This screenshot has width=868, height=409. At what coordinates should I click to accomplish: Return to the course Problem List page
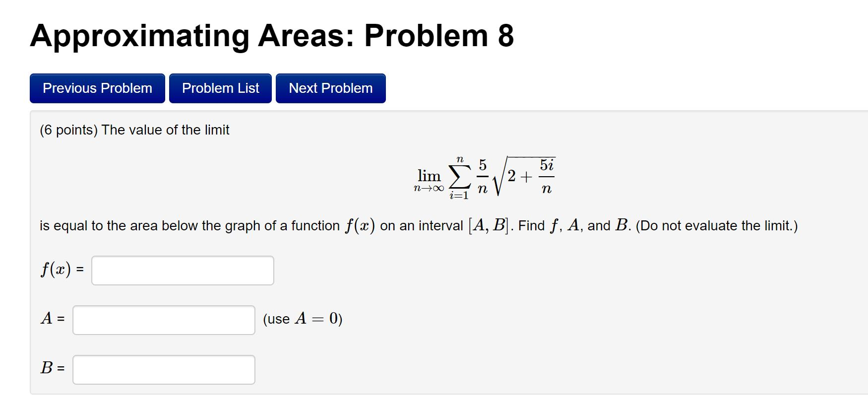[220, 88]
